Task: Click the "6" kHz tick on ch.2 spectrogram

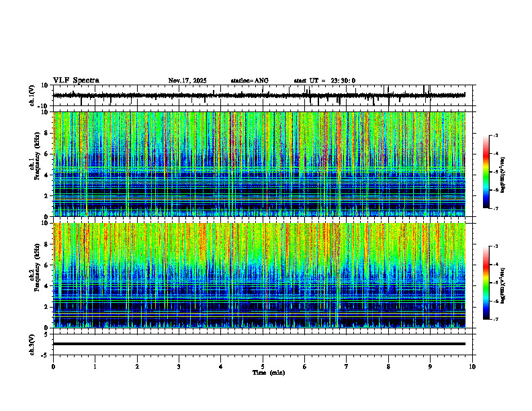Action: 46,265
